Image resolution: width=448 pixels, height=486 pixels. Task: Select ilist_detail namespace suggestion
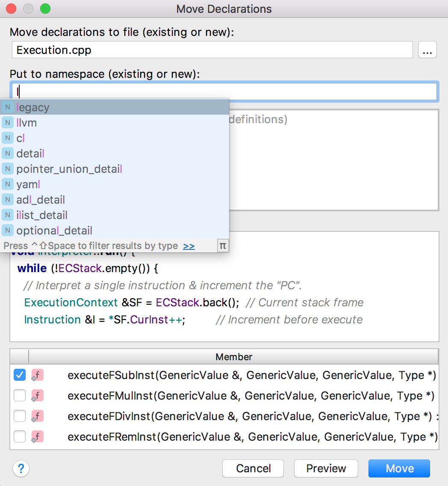click(115, 215)
